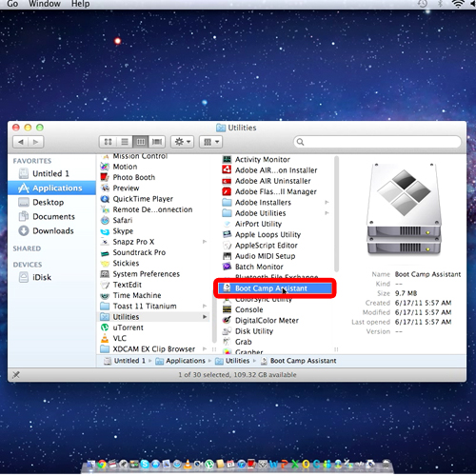This screenshot has height=476, width=476.
Task: Click the Utilities column vertical scrollbar
Action: tap(336, 214)
